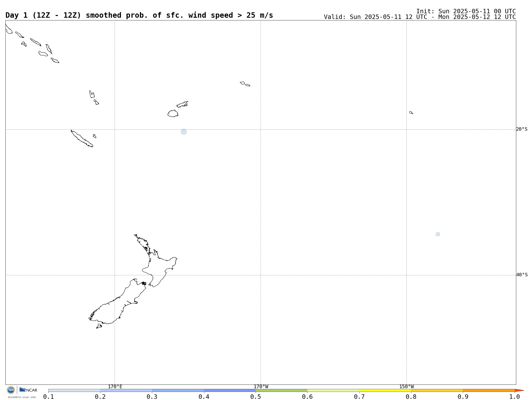Click the Tahiti island outline near 150°W
532x400 pixels.
tap(411, 113)
